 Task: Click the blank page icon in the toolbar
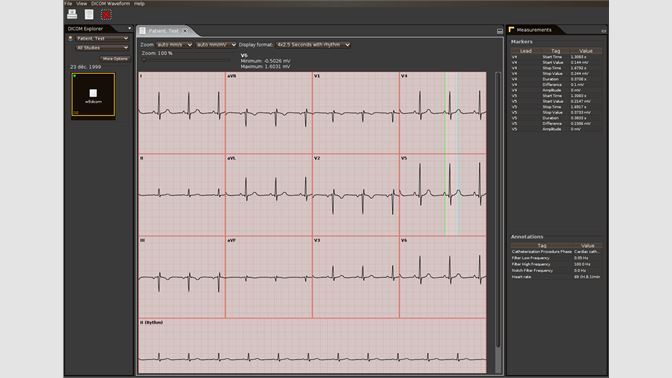(89, 14)
